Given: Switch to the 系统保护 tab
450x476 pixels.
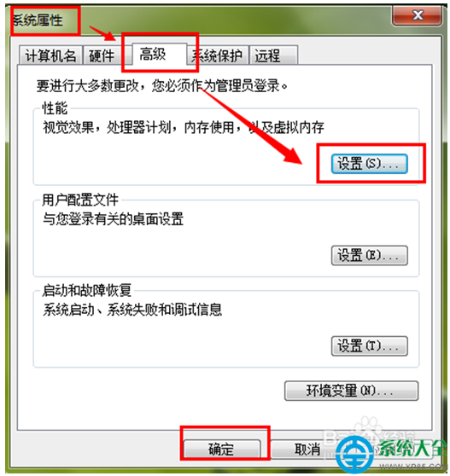Looking at the screenshot, I should pos(217,55).
